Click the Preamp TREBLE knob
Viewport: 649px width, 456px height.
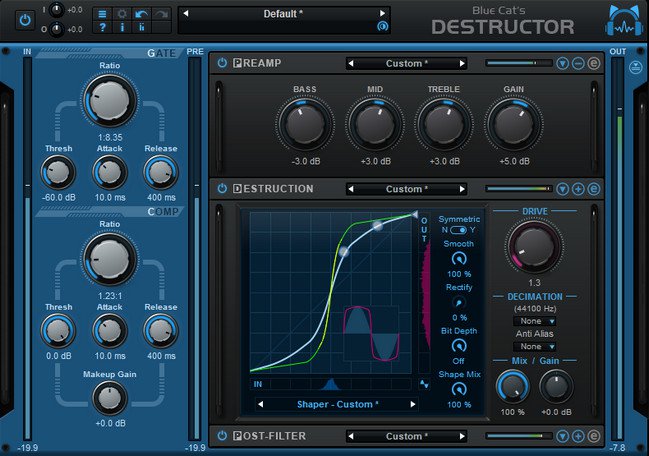pyautogui.click(x=444, y=124)
